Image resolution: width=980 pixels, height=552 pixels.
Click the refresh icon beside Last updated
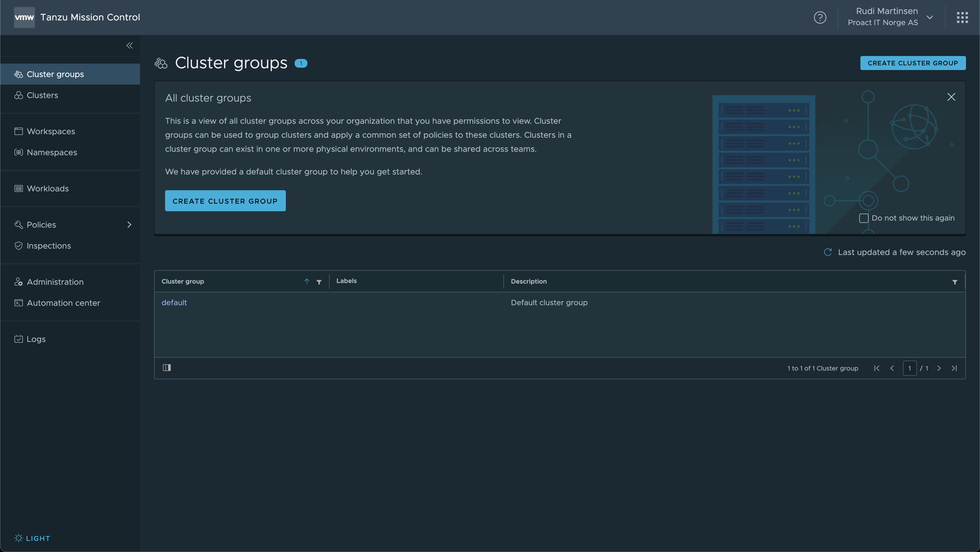827,252
